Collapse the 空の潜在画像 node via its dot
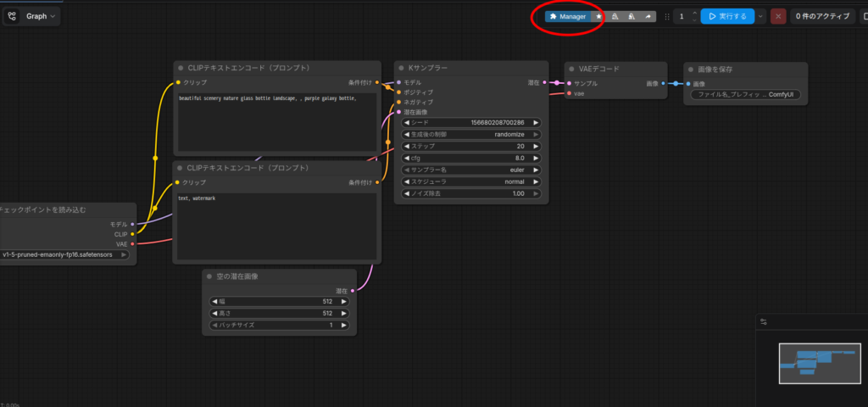Screen dimensions: 868x407 point(209,276)
